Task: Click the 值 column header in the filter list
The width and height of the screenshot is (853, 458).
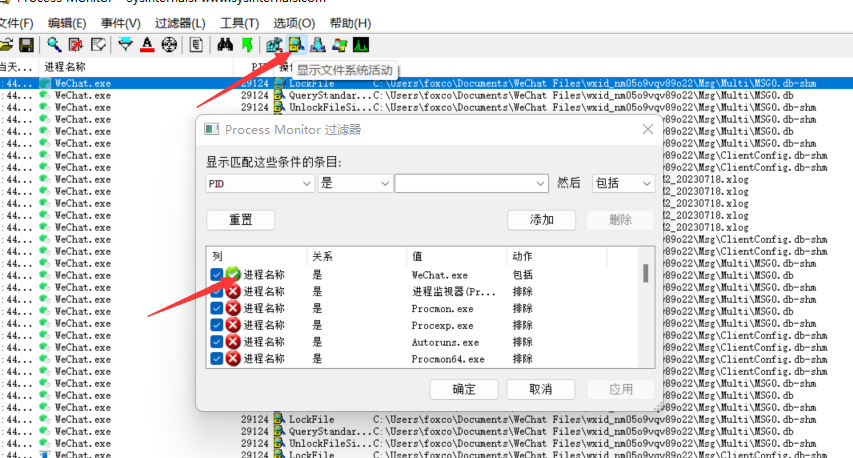Action: coord(456,256)
